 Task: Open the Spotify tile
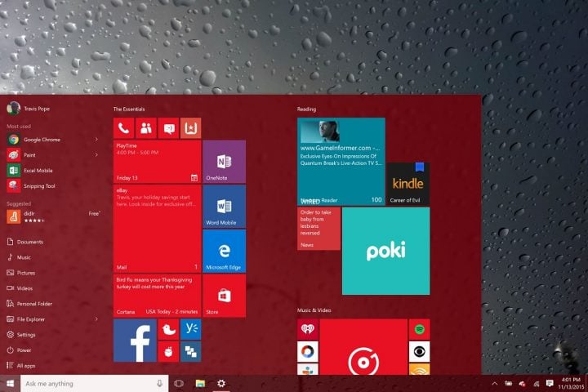pyautogui.click(x=419, y=329)
